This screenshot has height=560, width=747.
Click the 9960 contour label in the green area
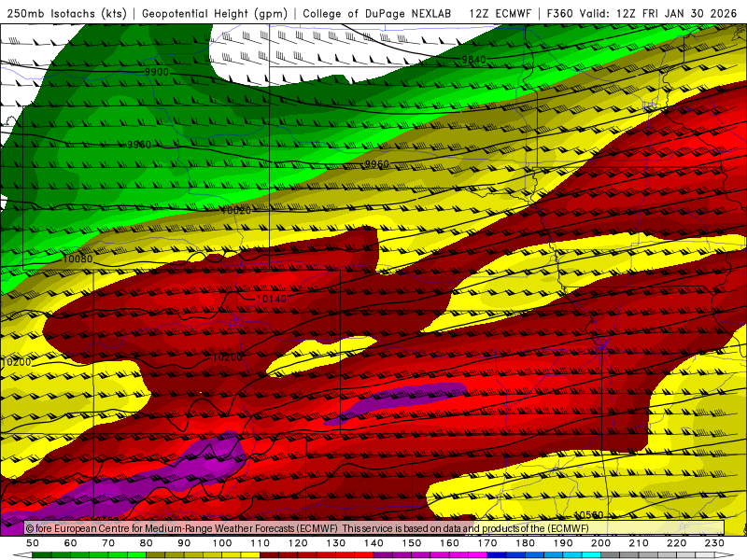[138, 145]
